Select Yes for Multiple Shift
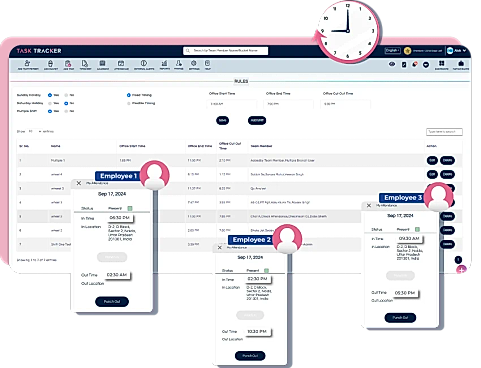 pyautogui.click(x=50, y=111)
